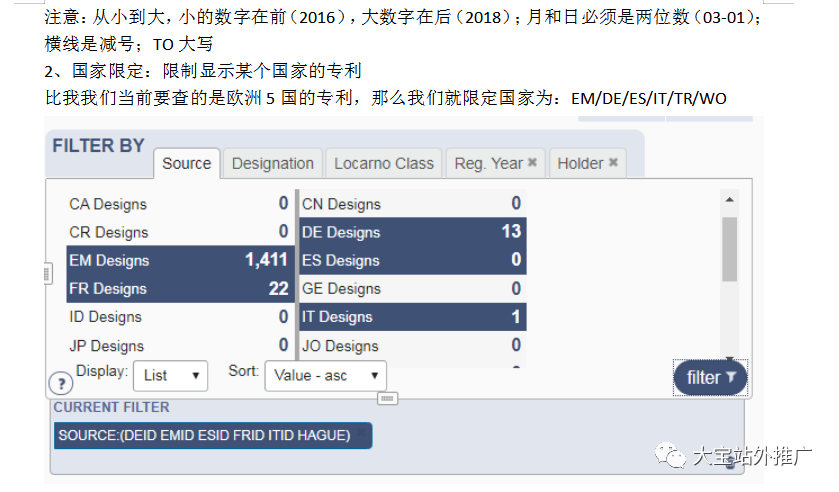839x492 pixels.
Task: Click the FILTER BY heading
Action: pyautogui.click(x=98, y=146)
